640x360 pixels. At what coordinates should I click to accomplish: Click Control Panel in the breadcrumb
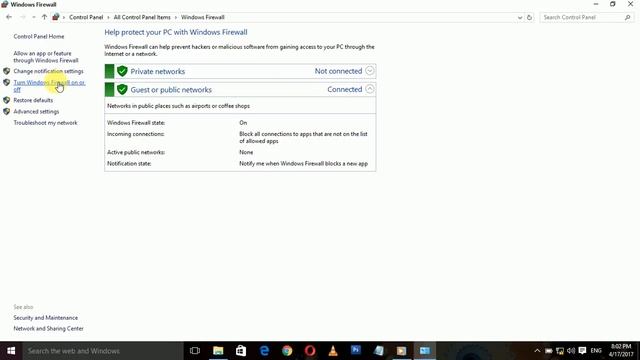click(86, 17)
